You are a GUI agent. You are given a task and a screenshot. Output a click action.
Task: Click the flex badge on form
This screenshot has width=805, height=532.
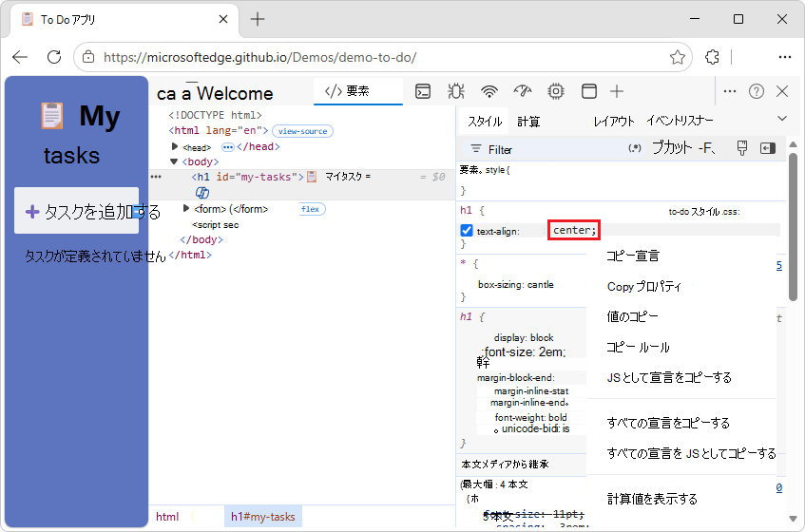(x=310, y=209)
